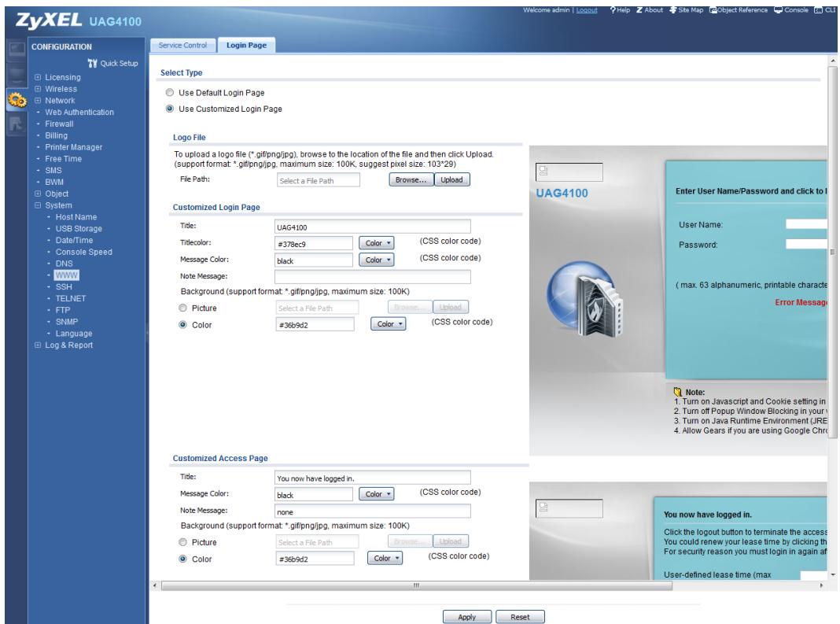Viewport: 840px width, 624px height.
Task: Launch Quick Setup wizard
Action: coord(113,63)
